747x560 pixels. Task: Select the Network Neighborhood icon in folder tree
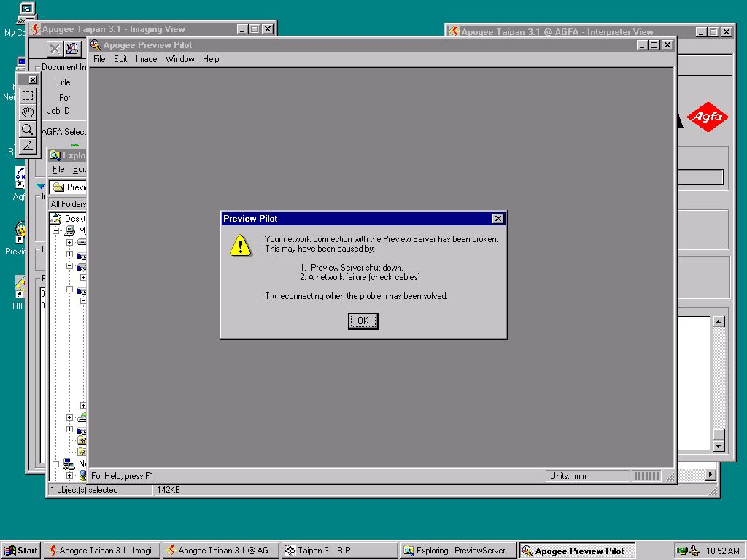click(x=69, y=463)
